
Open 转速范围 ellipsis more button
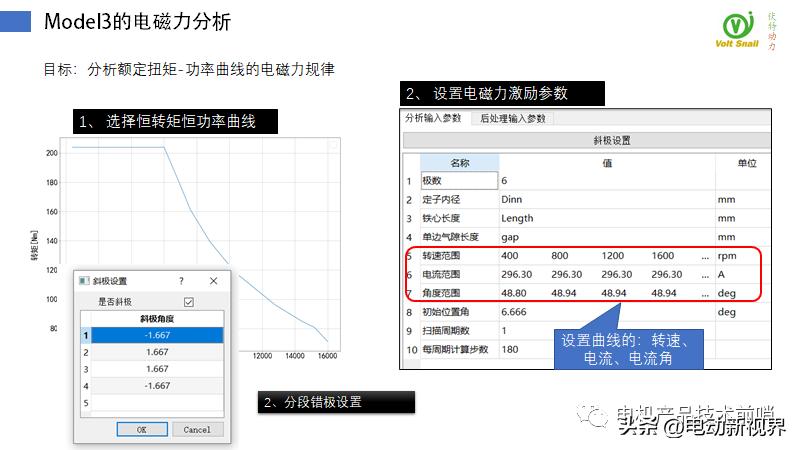point(705,257)
